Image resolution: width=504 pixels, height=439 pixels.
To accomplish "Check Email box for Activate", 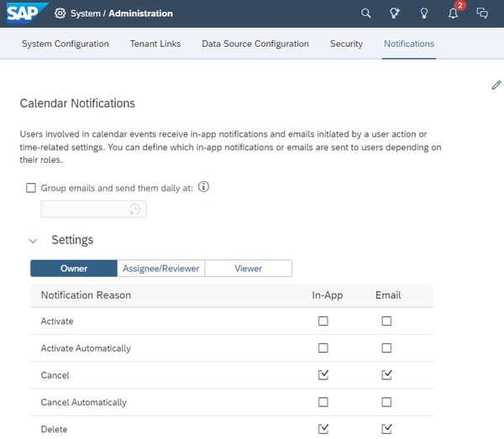I will pos(386,321).
